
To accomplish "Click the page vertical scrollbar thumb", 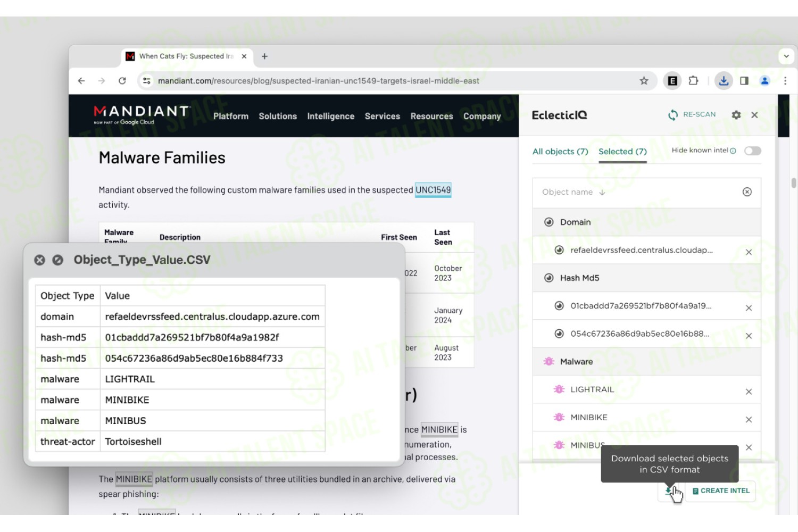I will click(793, 183).
